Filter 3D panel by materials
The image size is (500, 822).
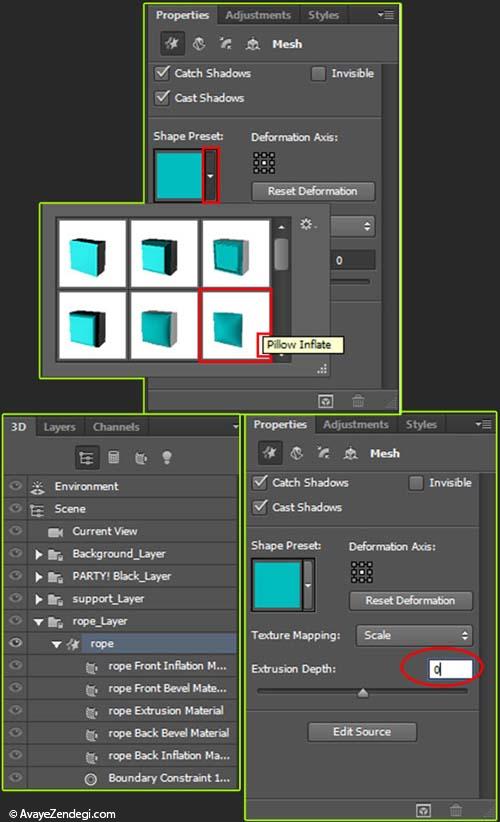pos(140,458)
